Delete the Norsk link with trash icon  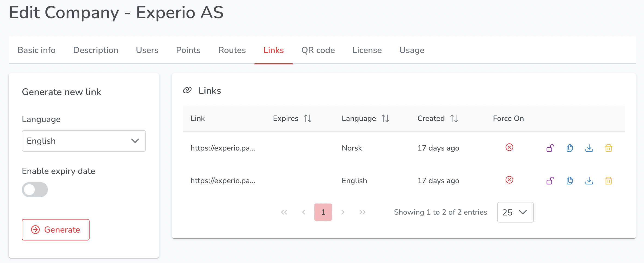coord(609,148)
